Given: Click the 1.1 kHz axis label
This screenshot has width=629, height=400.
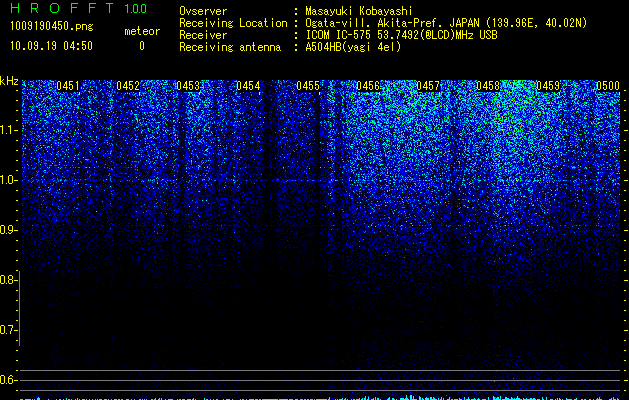Looking at the screenshot, I should pos(8,130).
